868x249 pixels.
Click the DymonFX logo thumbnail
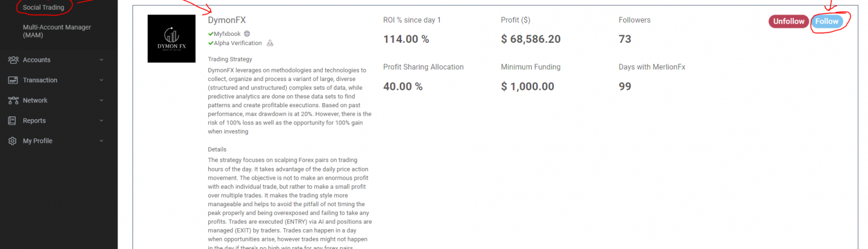pyautogui.click(x=171, y=38)
